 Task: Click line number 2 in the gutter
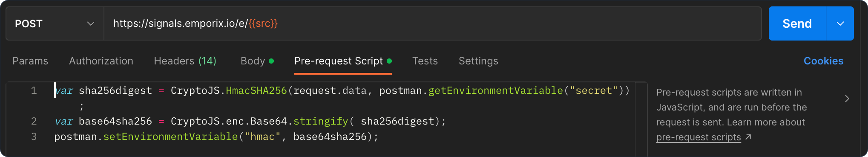click(x=34, y=121)
